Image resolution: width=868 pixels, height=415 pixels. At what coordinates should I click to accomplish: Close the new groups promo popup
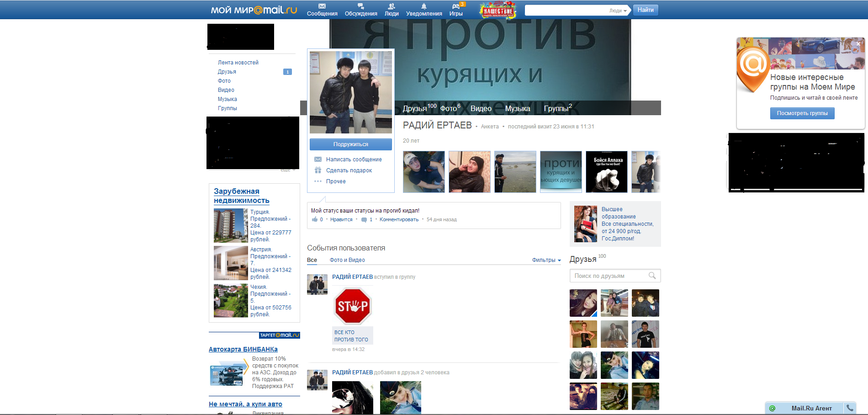pyautogui.click(x=858, y=44)
